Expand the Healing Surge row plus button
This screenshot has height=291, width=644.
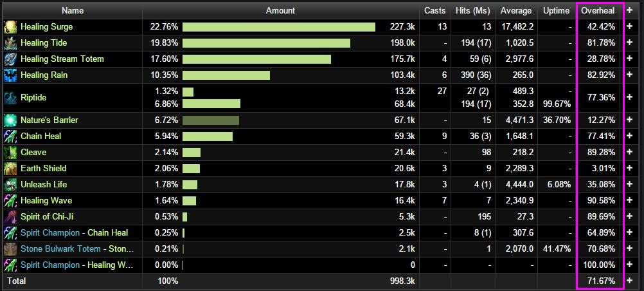point(631,27)
